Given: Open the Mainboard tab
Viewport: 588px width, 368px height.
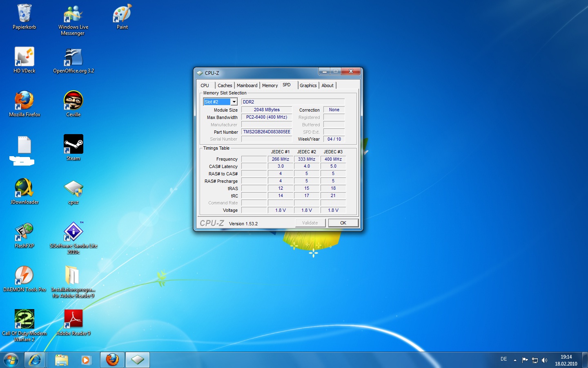Looking at the screenshot, I should pyautogui.click(x=247, y=85).
